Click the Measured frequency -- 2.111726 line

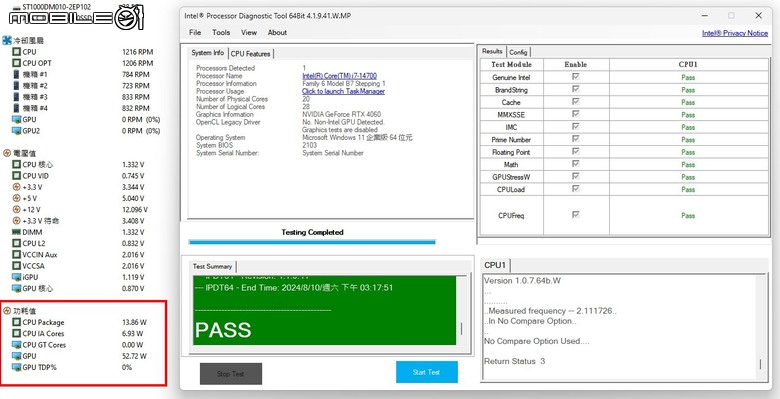(x=550, y=311)
